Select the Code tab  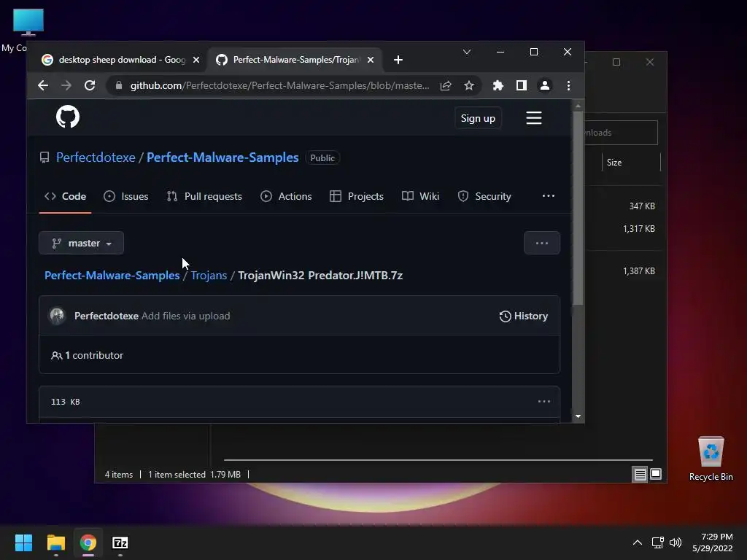coord(65,196)
